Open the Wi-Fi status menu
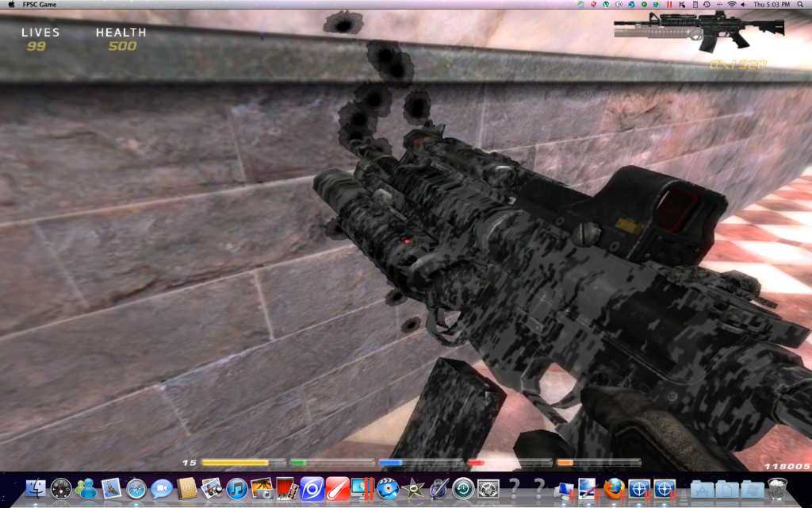The width and height of the screenshot is (812, 508). 731,4
